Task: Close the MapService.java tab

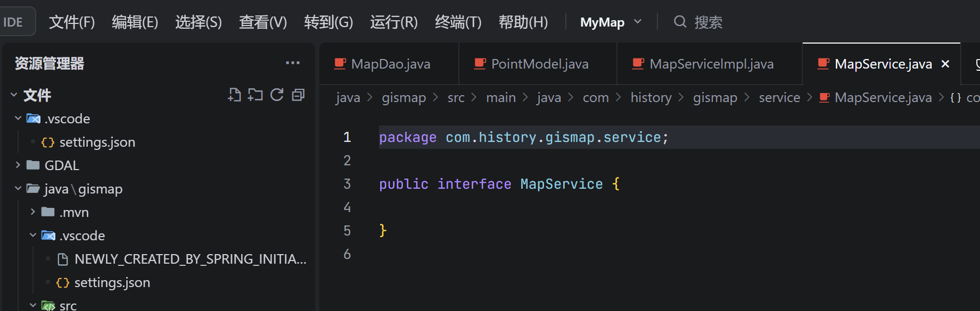Action: click(945, 64)
